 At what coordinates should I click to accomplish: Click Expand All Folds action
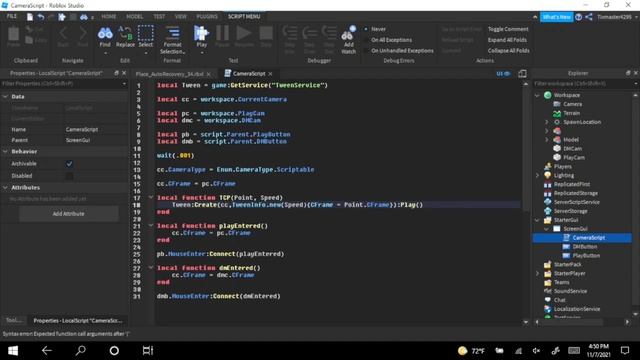click(x=507, y=40)
